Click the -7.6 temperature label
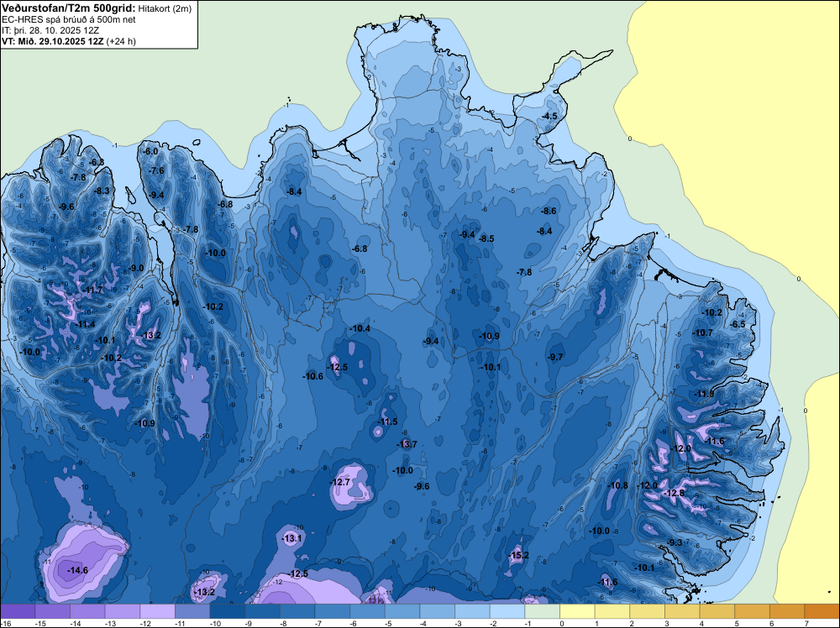Image resolution: width=840 pixels, height=628 pixels. (157, 170)
